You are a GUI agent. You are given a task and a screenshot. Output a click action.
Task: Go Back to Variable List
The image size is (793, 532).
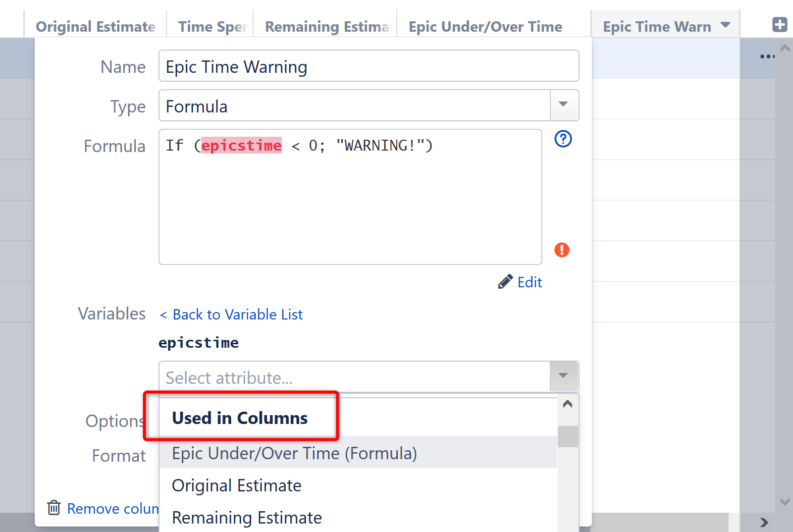click(230, 314)
